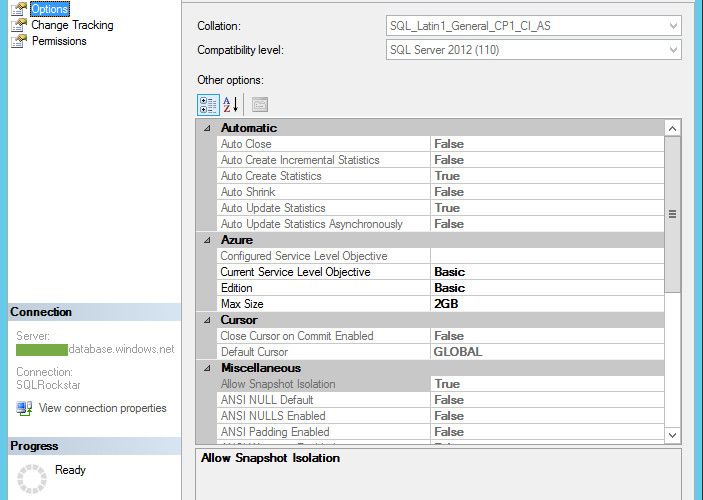
Task: Select the Allow Snapshot Isolation row
Action: pos(440,384)
